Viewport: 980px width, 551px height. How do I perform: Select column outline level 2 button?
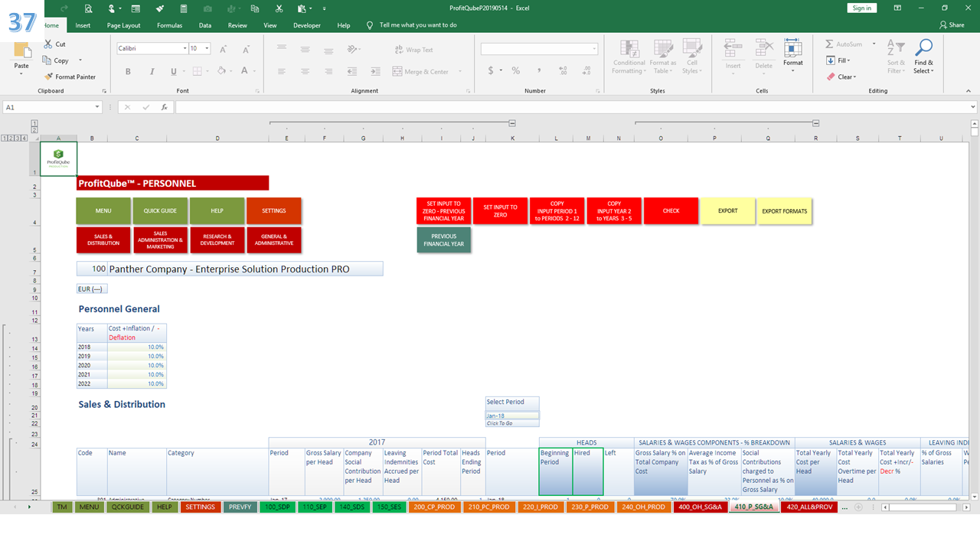(x=34, y=130)
